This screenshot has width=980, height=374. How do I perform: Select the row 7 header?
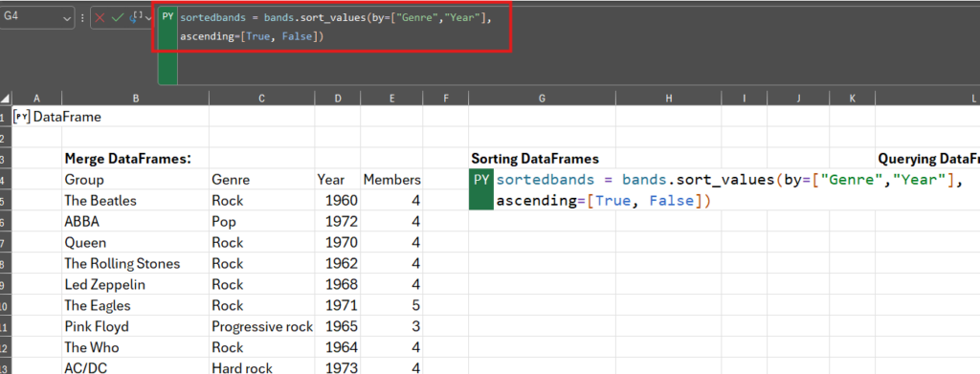tap(7, 243)
